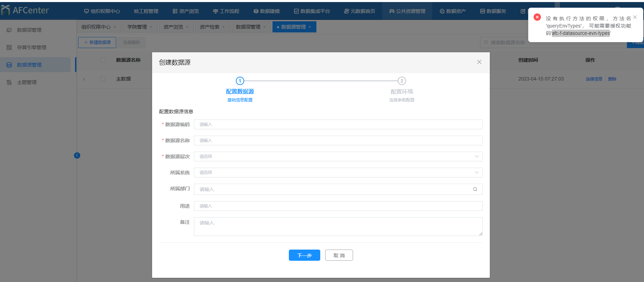Open 工作流程 in top navigation

pyautogui.click(x=226, y=11)
